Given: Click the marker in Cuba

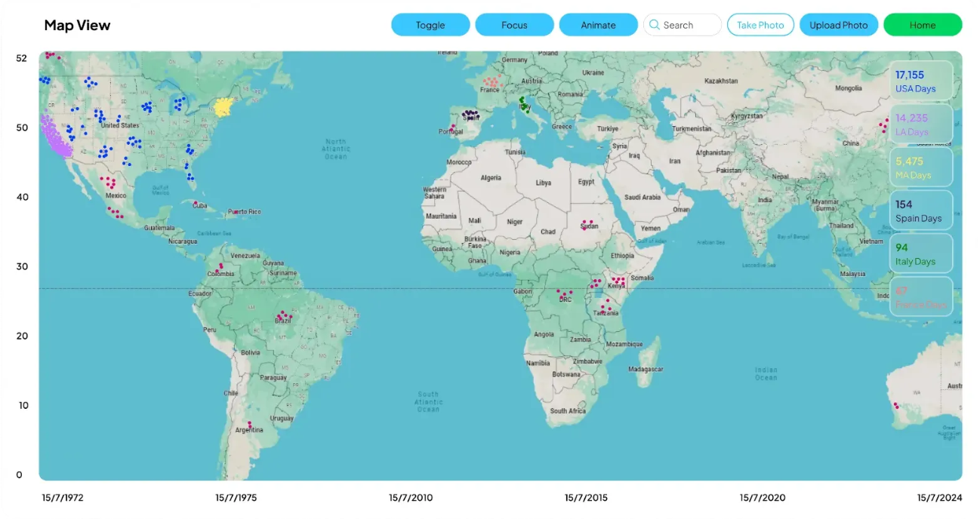Looking at the screenshot, I should 196,203.
